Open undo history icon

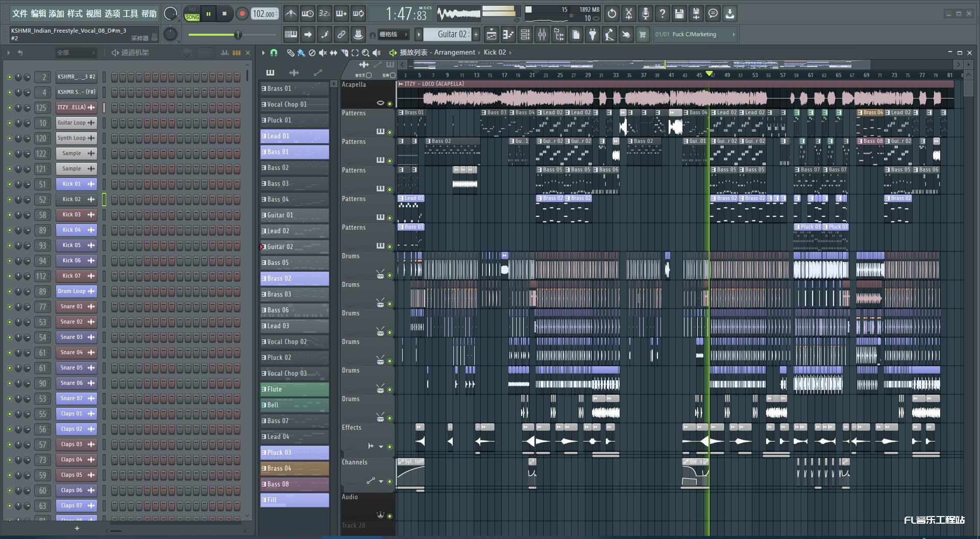[x=612, y=14]
